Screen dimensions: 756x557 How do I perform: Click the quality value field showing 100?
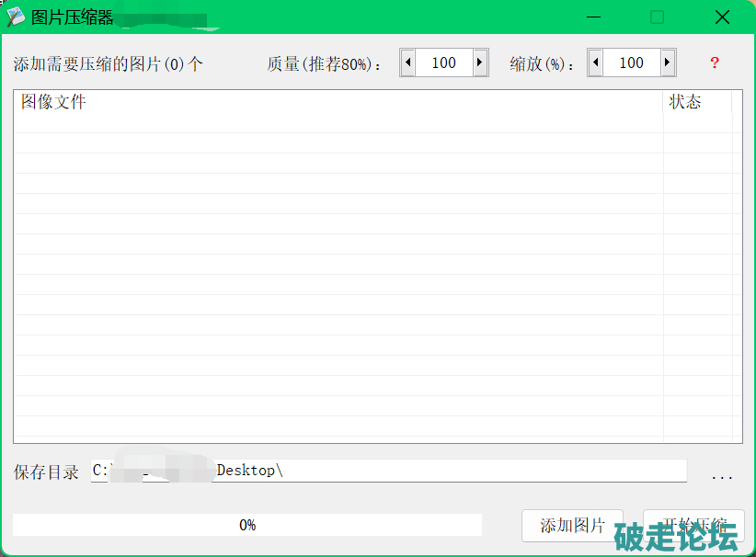pyautogui.click(x=443, y=63)
